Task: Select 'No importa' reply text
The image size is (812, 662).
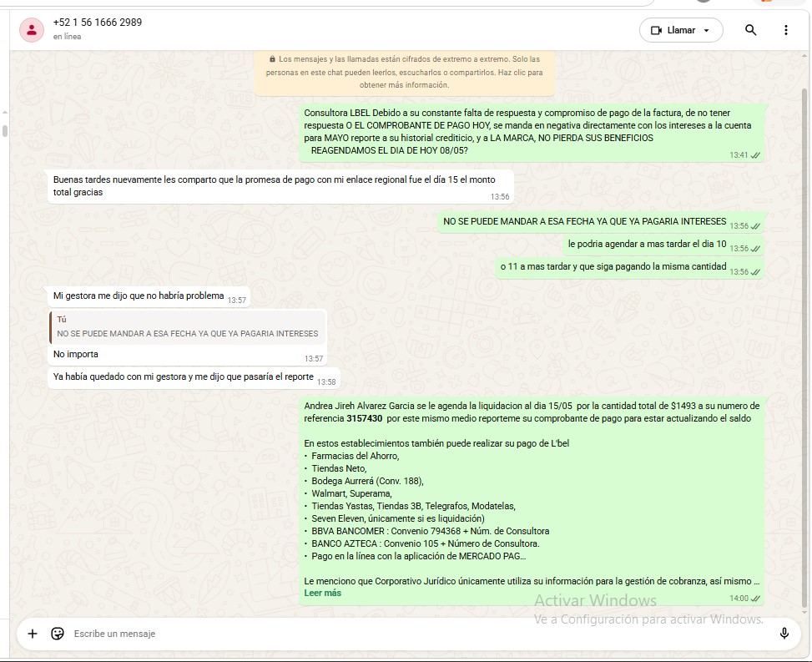Action: point(76,354)
